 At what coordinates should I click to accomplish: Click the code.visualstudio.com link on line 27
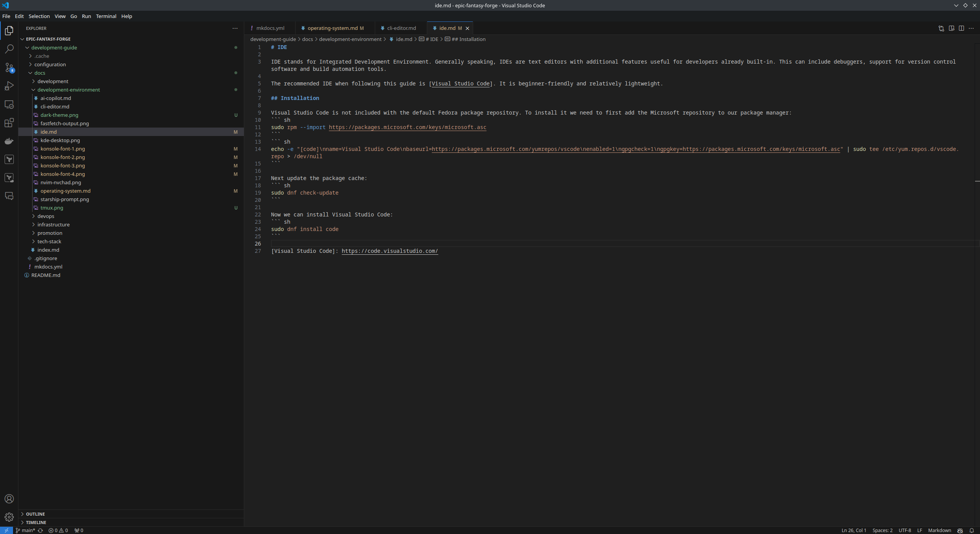coord(390,251)
